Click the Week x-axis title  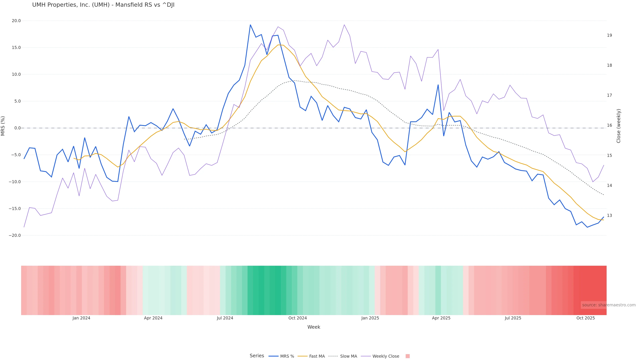(x=313, y=327)
